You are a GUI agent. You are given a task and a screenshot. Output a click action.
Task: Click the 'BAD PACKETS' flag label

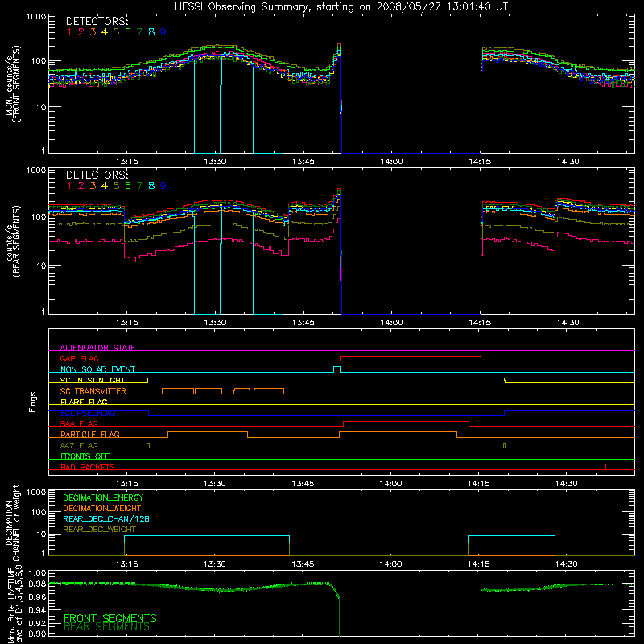coord(88,467)
